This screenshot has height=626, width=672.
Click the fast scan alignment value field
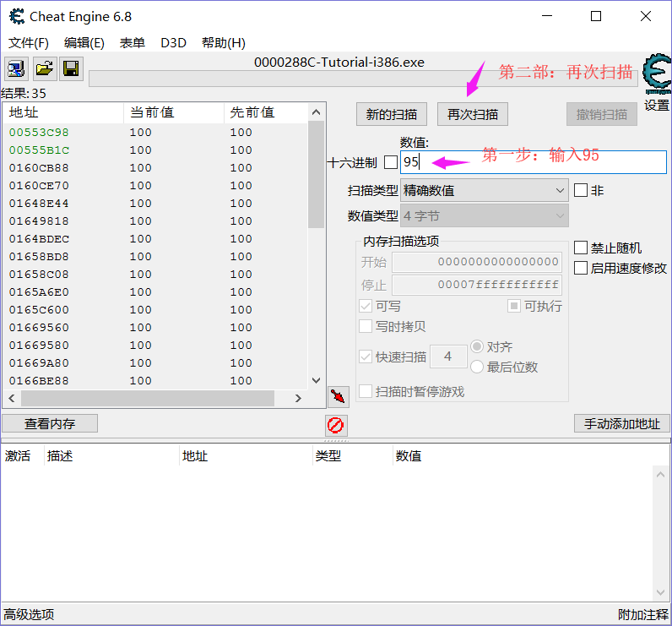point(448,357)
